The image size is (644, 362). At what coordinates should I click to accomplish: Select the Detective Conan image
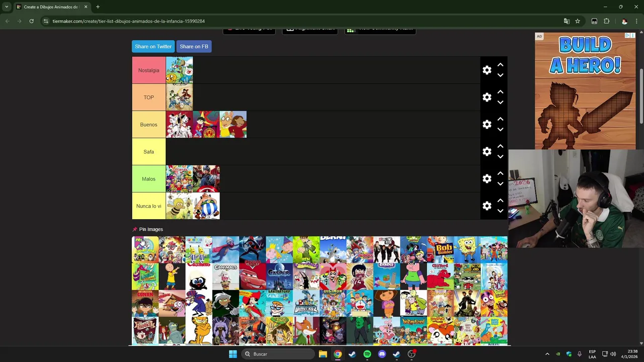pos(145,304)
